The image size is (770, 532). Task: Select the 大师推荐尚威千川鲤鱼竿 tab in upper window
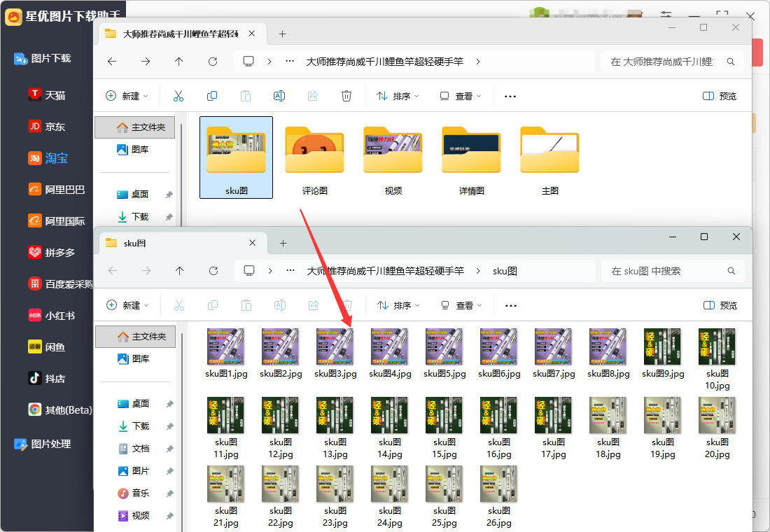pos(182,34)
